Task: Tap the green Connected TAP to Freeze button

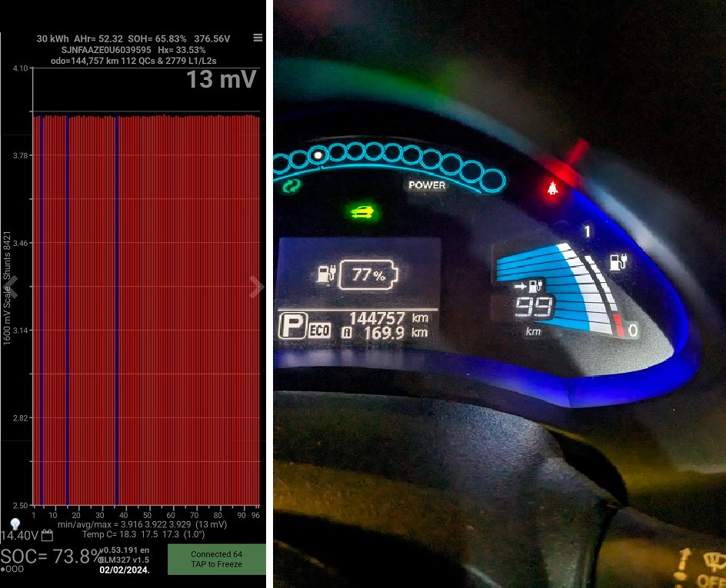Action: [x=216, y=559]
